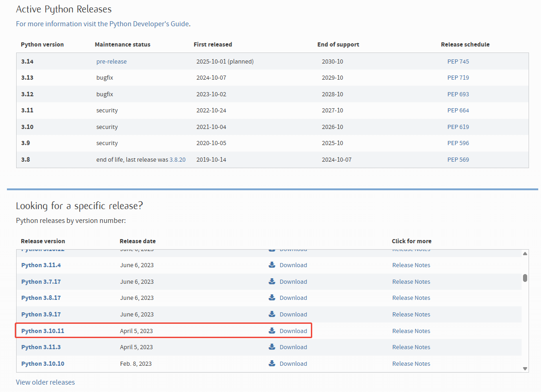The image size is (541, 392).
Task: Open the Python 3.8.17 release page
Action: (41, 298)
